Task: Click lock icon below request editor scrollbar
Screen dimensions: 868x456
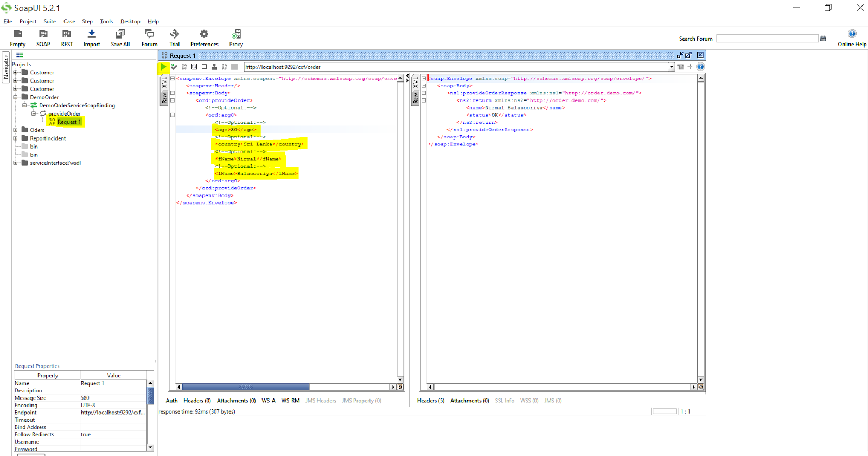Action: point(400,387)
